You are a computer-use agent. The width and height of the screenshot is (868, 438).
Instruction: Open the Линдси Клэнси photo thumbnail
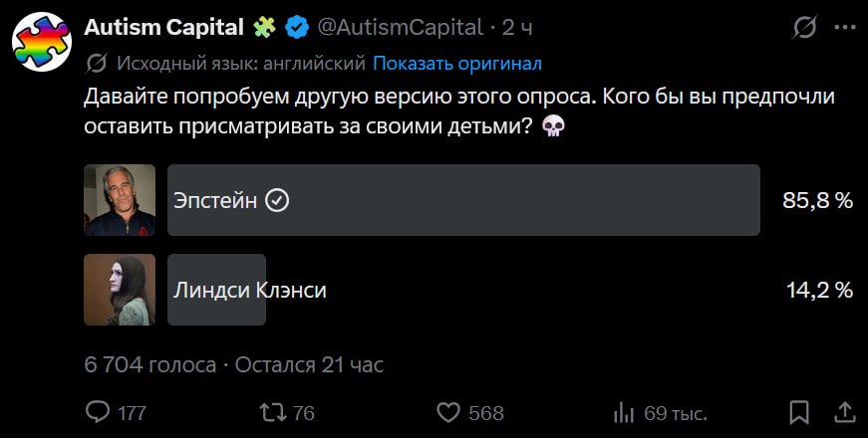(x=120, y=290)
